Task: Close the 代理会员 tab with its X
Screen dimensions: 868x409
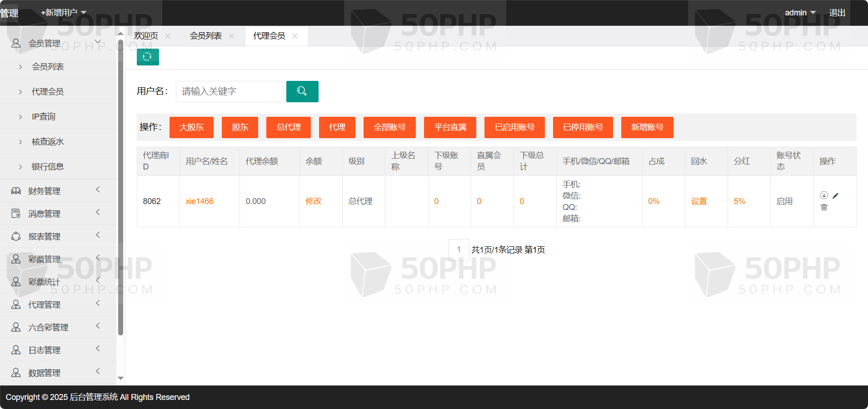Action: click(x=295, y=36)
